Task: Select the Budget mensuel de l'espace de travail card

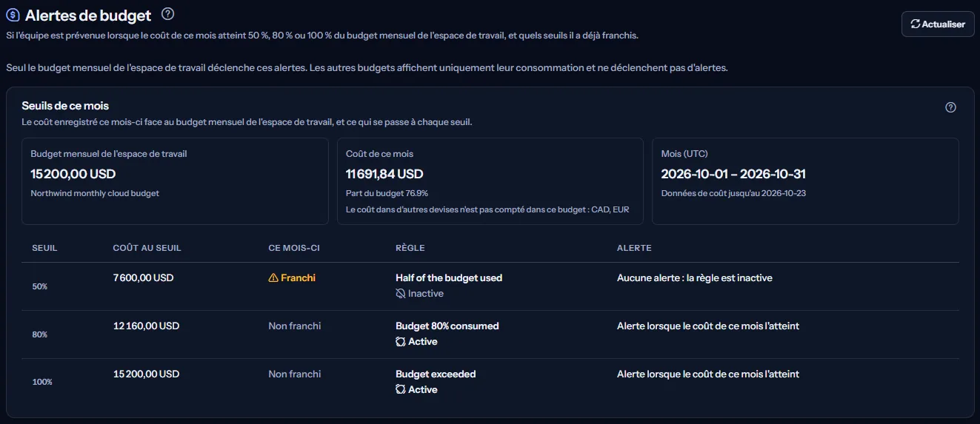Action: click(x=175, y=181)
